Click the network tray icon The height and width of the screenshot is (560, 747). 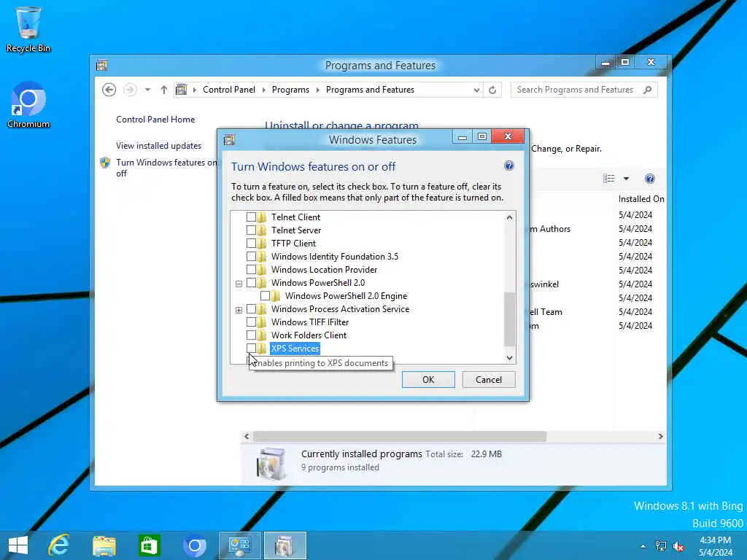click(x=661, y=545)
